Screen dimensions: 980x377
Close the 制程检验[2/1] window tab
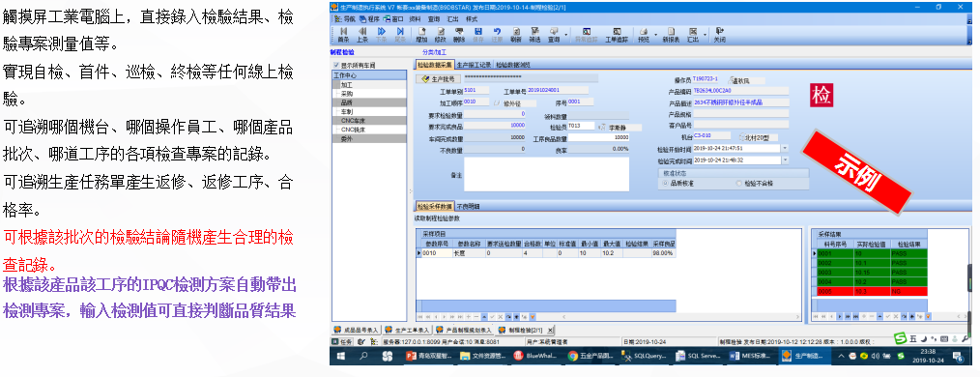[x=550, y=330]
